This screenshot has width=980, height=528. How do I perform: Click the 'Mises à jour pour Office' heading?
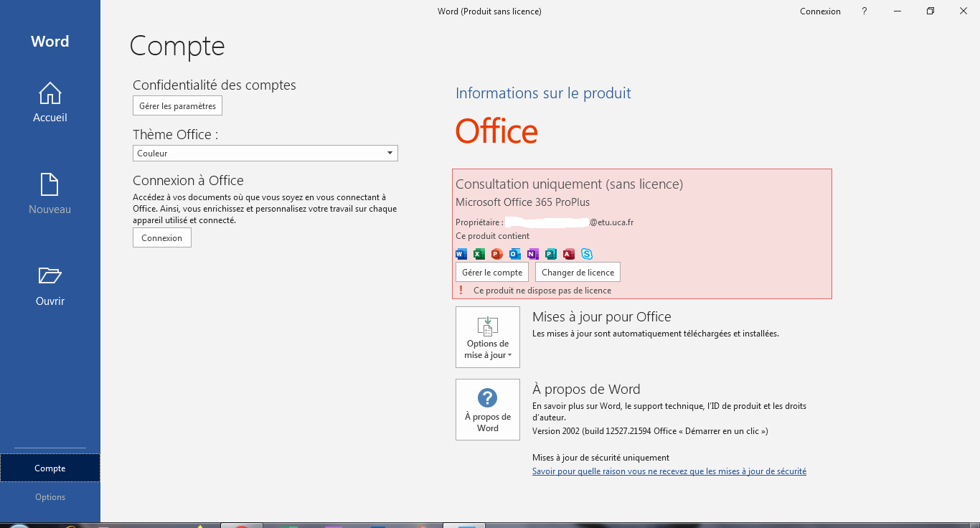[602, 317]
